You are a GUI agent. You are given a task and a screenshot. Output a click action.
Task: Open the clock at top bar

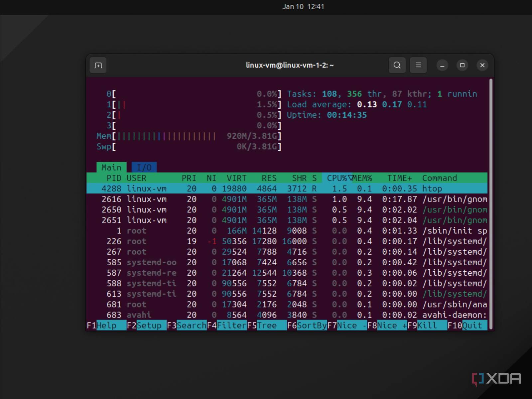point(303,7)
